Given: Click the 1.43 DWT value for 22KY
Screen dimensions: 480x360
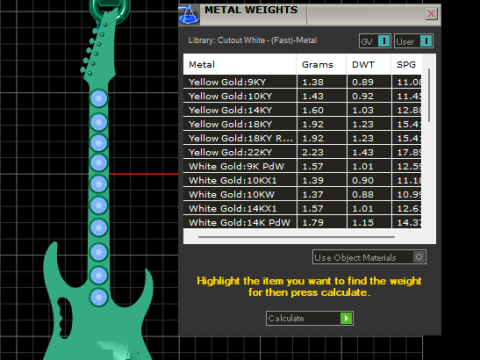Looking at the screenshot, I should click(363, 152).
